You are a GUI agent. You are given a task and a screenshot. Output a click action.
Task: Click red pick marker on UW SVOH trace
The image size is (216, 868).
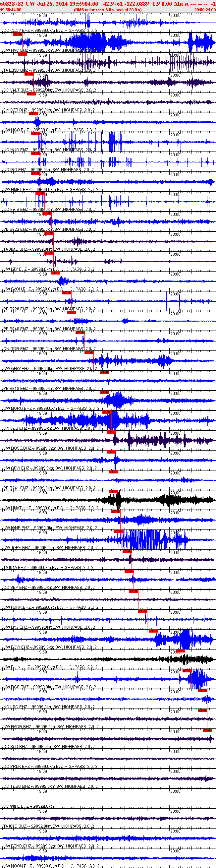tap(56, 273)
